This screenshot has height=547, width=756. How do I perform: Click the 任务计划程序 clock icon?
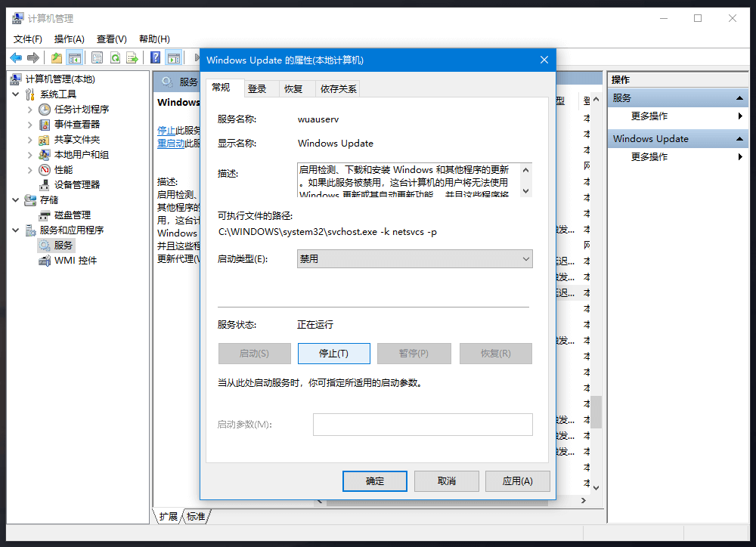click(45, 110)
